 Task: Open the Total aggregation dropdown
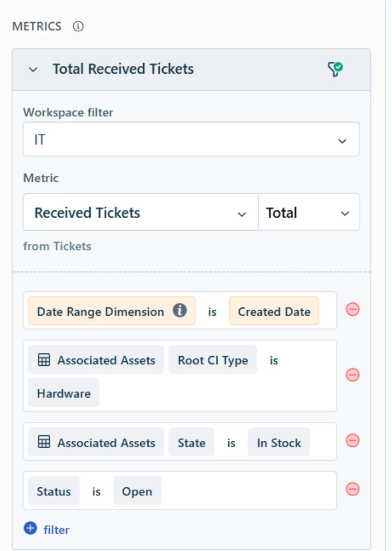coord(309,212)
